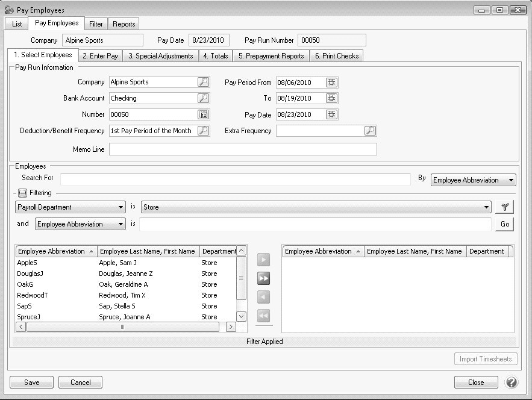Move all employees to selected list
Image resolution: width=532 pixels, height=400 pixels.
(x=263, y=278)
